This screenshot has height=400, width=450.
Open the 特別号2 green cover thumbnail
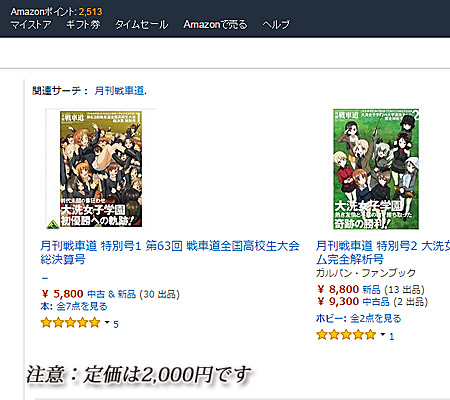click(x=376, y=169)
